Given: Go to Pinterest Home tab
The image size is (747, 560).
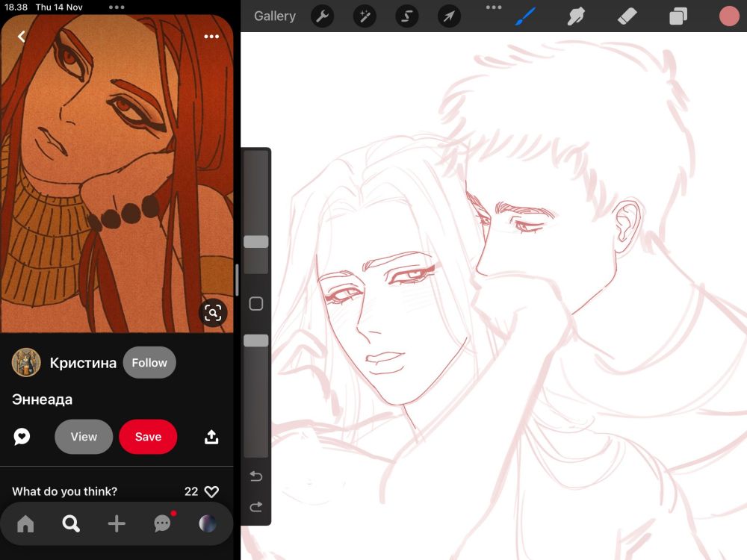Looking at the screenshot, I should click(x=25, y=524).
